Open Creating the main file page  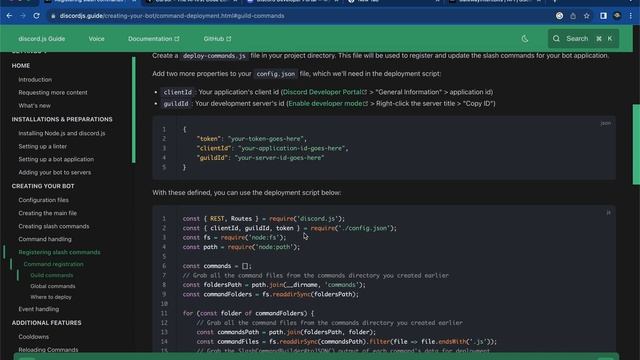click(47, 213)
